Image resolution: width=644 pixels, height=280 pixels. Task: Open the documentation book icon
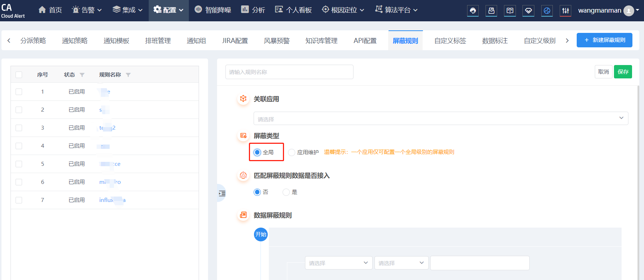click(x=510, y=10)
